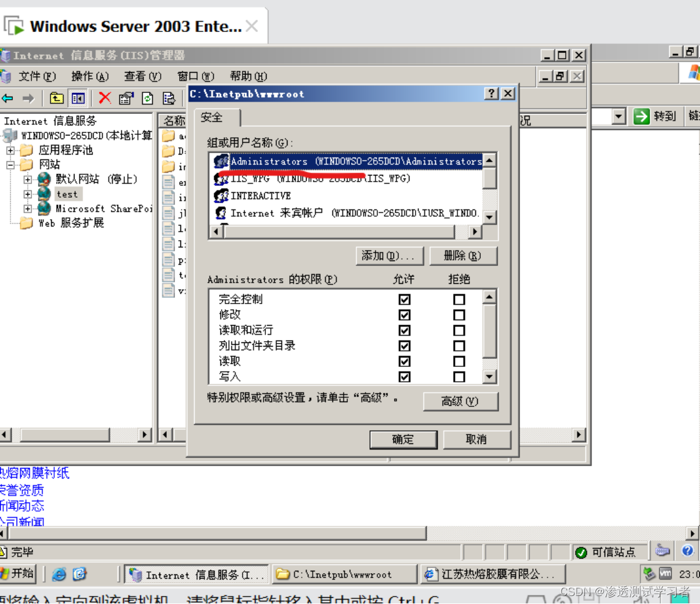The image size is (700, 604).
Task: Click the Administrators group user icon
Action: pos(221,161)
